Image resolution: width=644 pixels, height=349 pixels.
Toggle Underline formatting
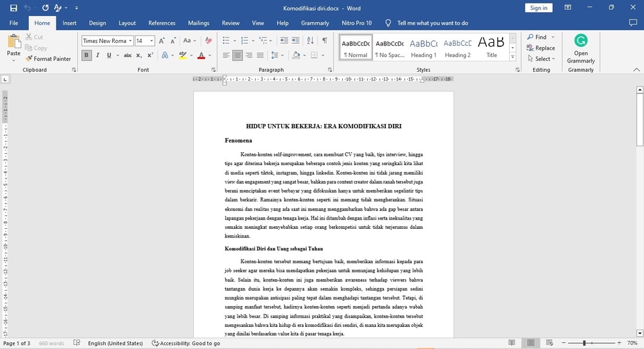pyautogui.click(x=109, y=55)
